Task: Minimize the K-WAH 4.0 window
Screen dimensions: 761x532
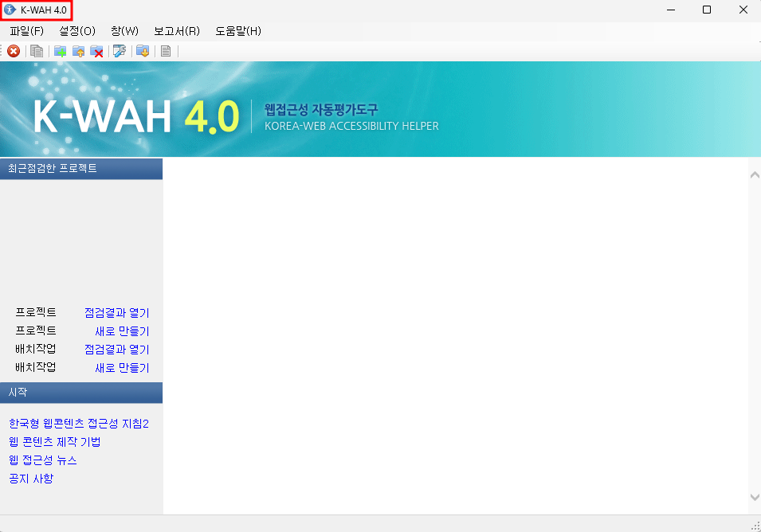Action: 671,10
